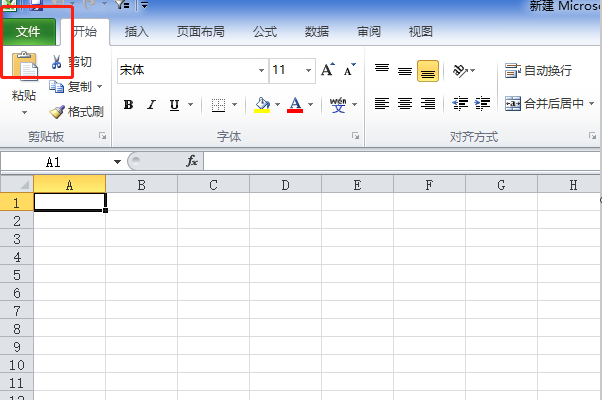The image size is (602, 400).
Task: Open the 复制 dropdown arrow
Action: click(99, 87)
